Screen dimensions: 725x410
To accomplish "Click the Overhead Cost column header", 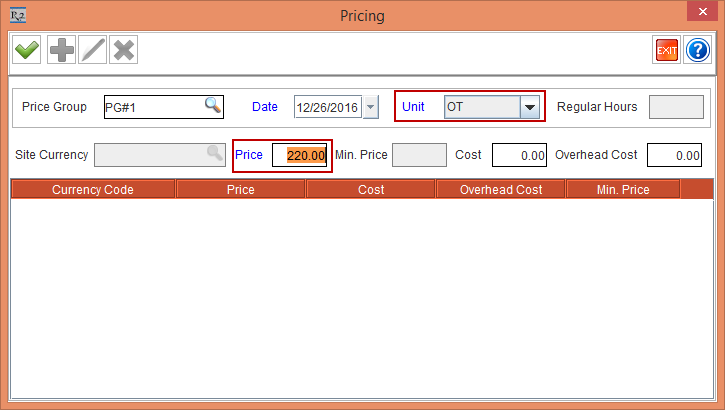I will 501,189.
